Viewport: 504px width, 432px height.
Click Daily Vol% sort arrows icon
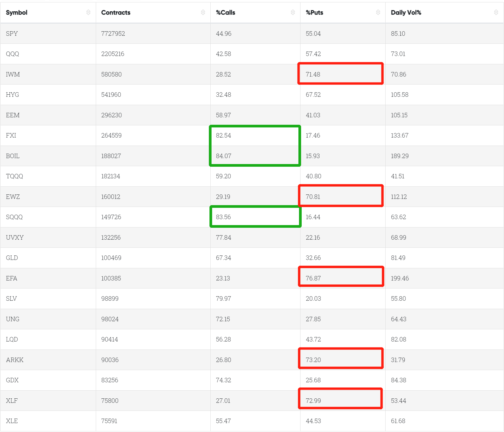coord(496,12)
